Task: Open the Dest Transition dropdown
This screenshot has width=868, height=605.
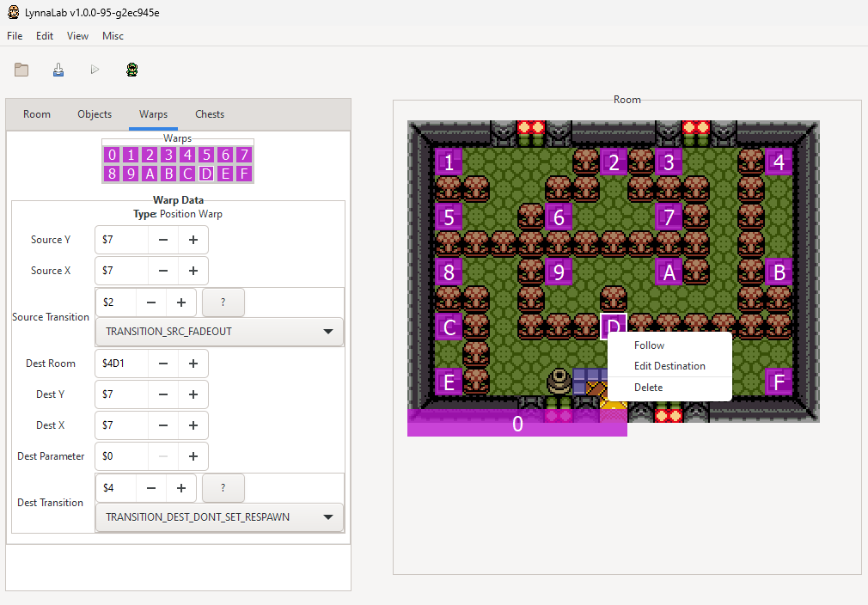Action: click(219, 517)
